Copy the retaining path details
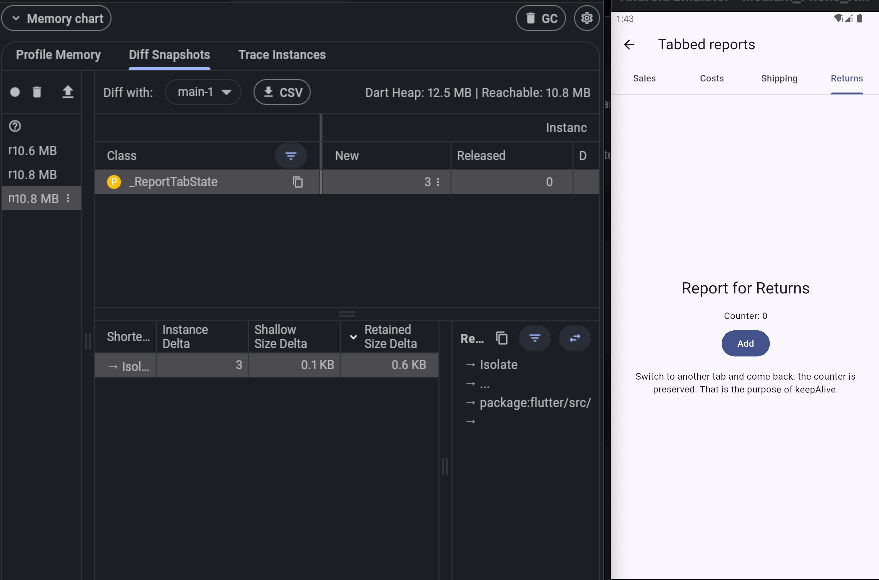The width and height of the screenshot is (879, 580). click(x=502, y=338)
